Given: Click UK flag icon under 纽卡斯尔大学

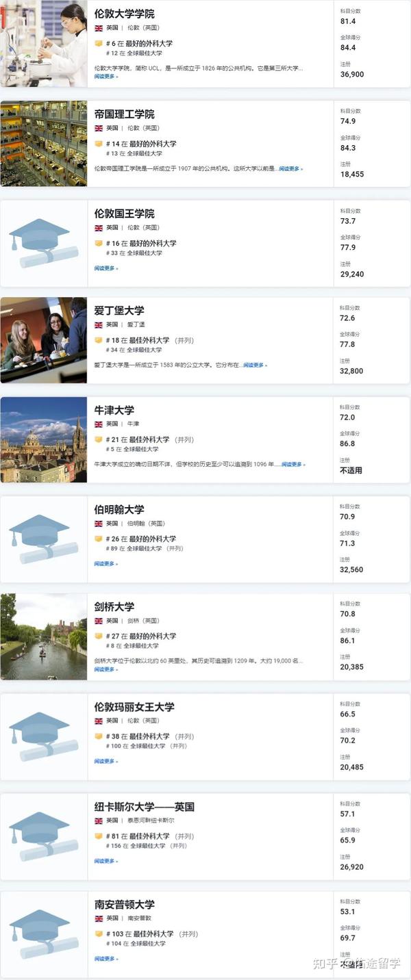Looking at the screenshot, I should (x=99, y=821).
